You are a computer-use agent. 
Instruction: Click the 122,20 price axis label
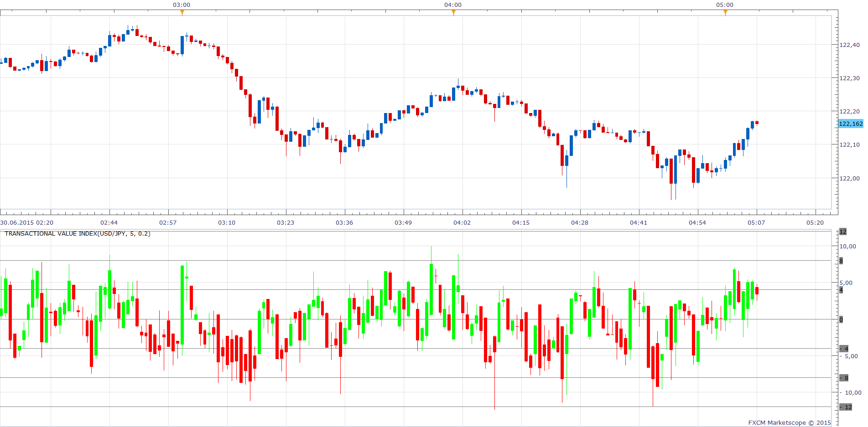[x=850, y=111]
